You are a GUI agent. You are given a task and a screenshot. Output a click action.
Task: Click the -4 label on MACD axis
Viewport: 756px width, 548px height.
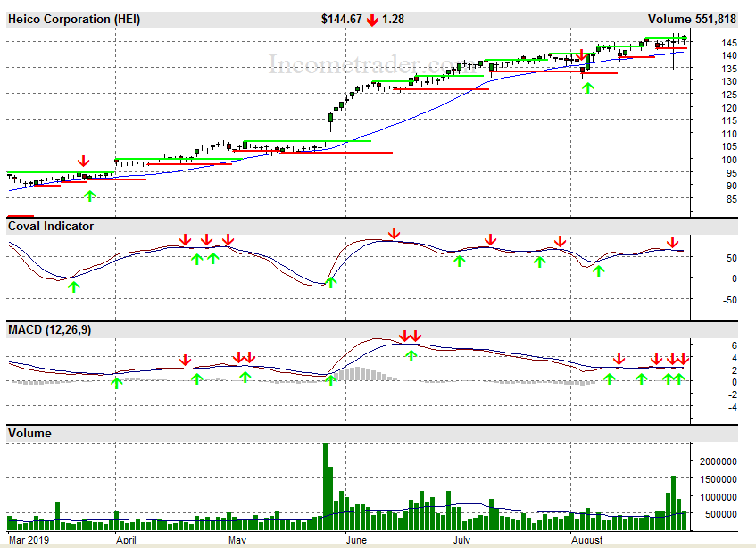coord(732,407)
